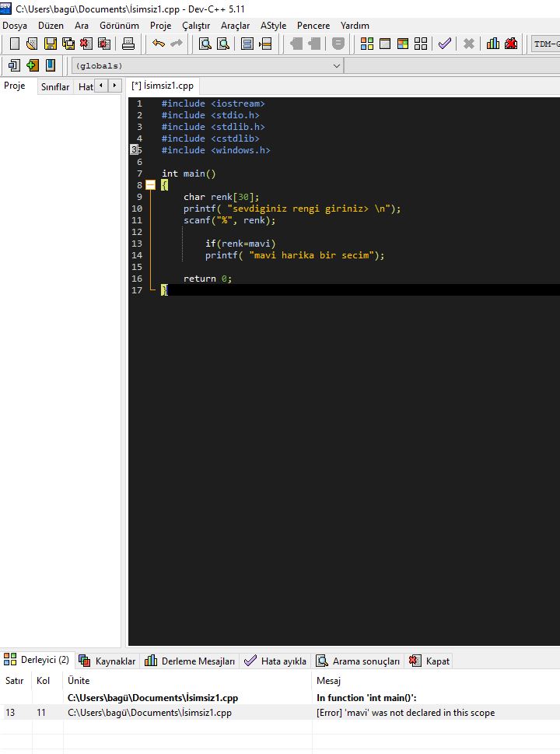Click line 13 code if(renk=mavi)
Screen dimensions: 560x754
pyautogui.click(x=240, y=244)
